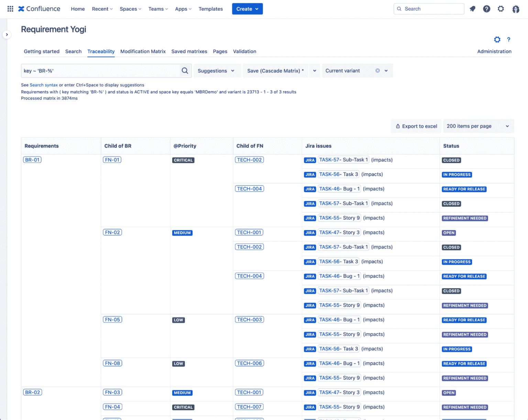Screen dimensions: 528x420
Task: Switch to the Modification Matrix tab
Action: click(143, 51)
